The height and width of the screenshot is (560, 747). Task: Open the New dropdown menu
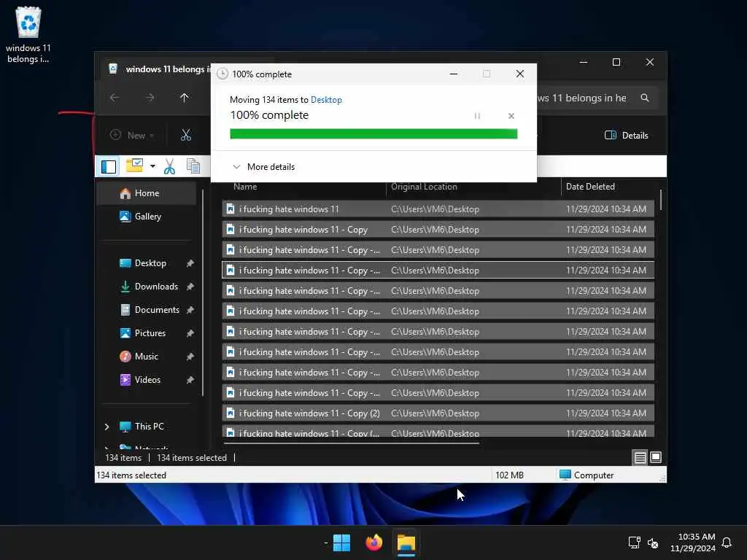click(132, 135)
